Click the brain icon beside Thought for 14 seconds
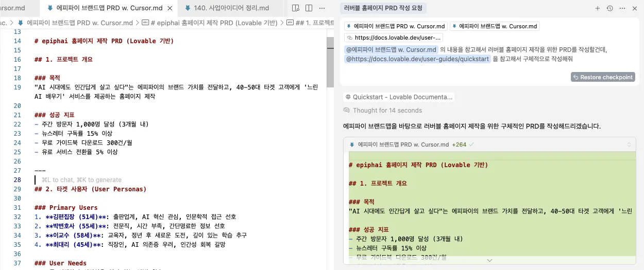 pos(348,110)
